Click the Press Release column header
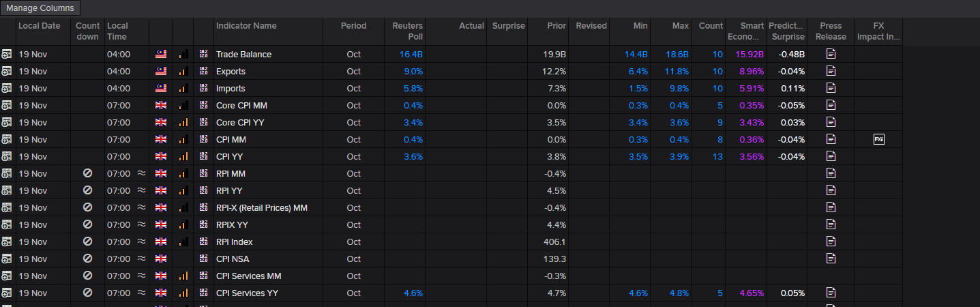This screenshot has height=307, width=980. 831,31
